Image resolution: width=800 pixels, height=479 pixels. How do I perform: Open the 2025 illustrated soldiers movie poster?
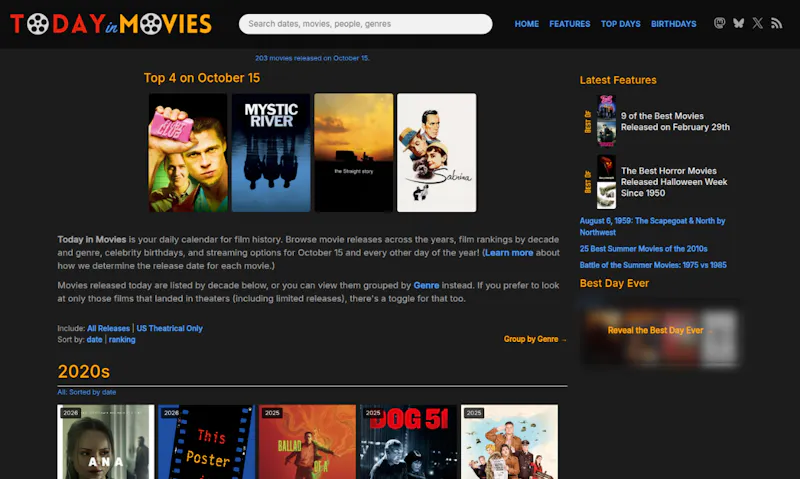click(x=509, y=442)
